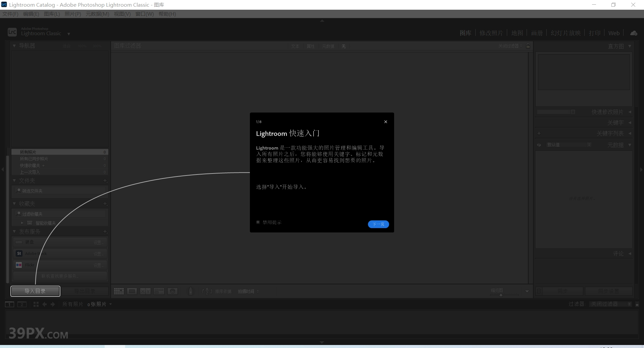Switch to 幻灯片放映 module
The height and width of the screenshot is (348, 644).
(566, 33)
